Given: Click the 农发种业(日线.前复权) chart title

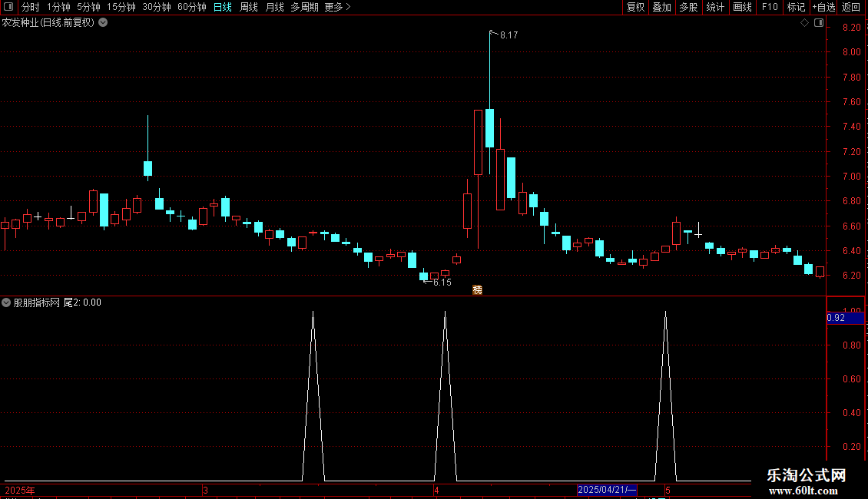Looking at the screenshot, I should pyautogui.click(x=48, y=23).
